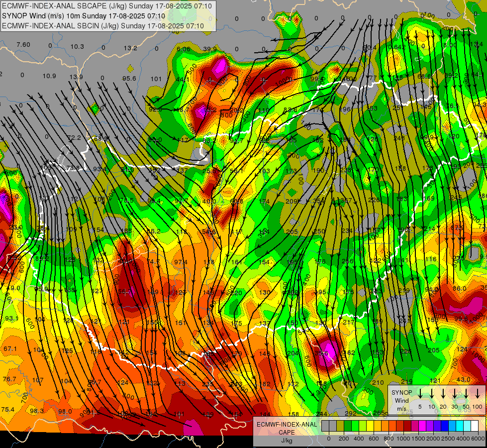Select the bright magenta CAPE swatch after 1500
Screen dimensions: 487x448
422,426
